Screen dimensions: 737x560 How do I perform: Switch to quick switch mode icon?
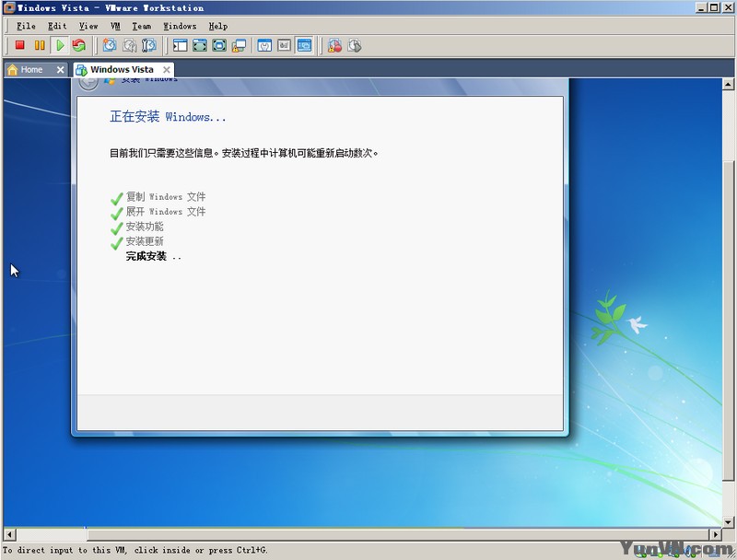point(200,45)
